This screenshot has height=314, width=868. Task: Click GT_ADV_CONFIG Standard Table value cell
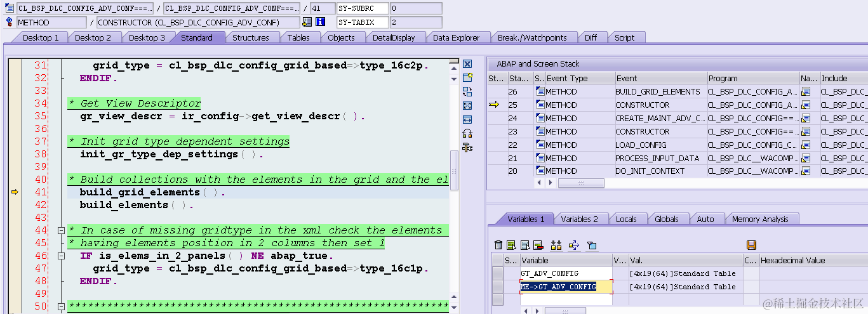[685, 273]
